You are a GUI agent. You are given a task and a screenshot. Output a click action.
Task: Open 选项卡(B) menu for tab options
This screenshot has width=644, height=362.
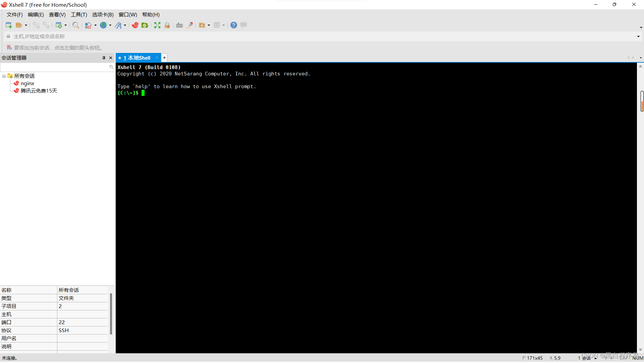click(102, 15)
